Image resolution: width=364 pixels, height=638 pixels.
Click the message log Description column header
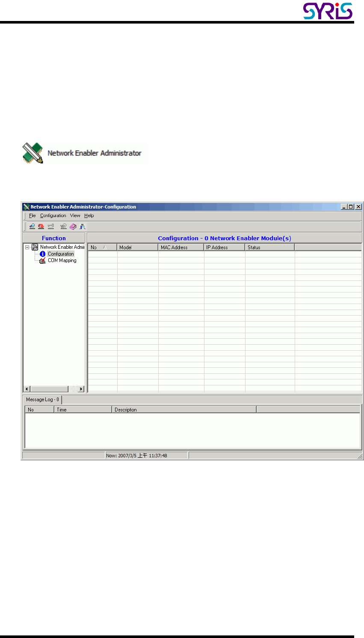(184, 410)
